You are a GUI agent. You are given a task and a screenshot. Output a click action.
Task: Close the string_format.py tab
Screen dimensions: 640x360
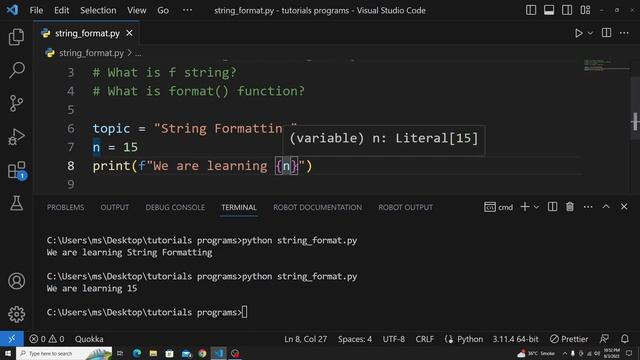(129, 33)
